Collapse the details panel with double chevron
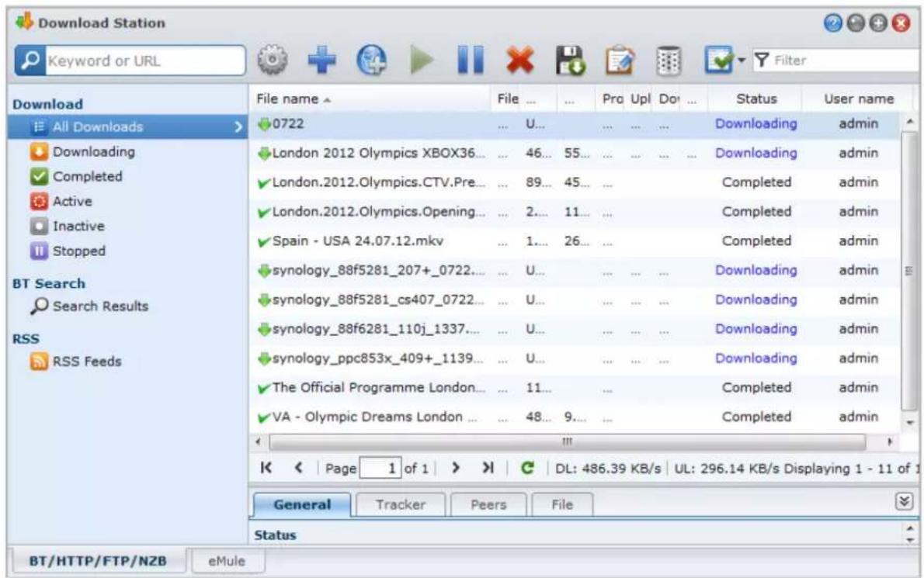The width and height of the screenshot is (924, 578). pos(904,501)
